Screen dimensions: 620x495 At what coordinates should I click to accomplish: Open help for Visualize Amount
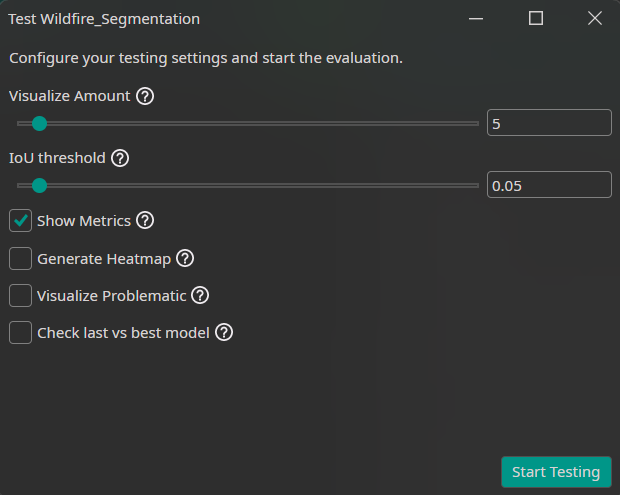pos(145,97)
